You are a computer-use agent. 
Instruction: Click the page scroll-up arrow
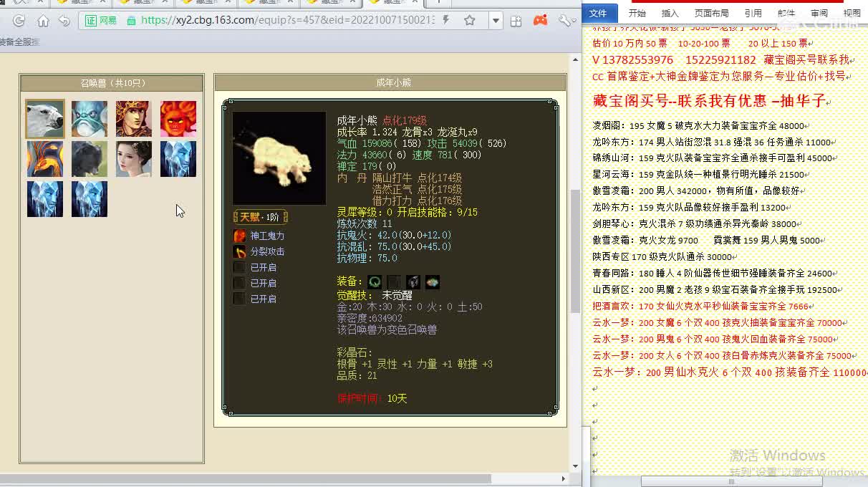tap(575, 59)
